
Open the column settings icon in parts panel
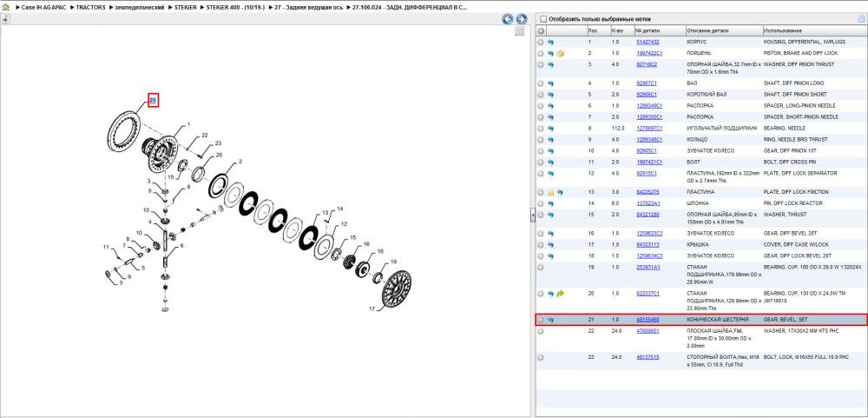(861, 19)
